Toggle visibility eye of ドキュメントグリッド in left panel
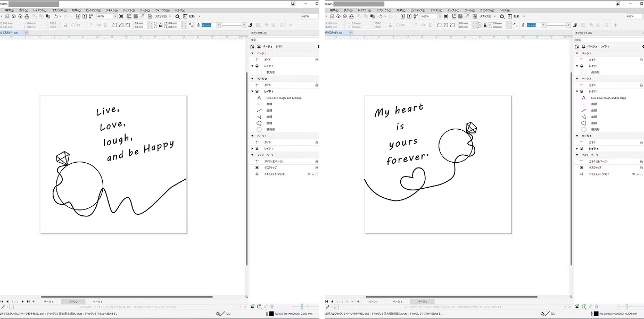 (308, 174)
